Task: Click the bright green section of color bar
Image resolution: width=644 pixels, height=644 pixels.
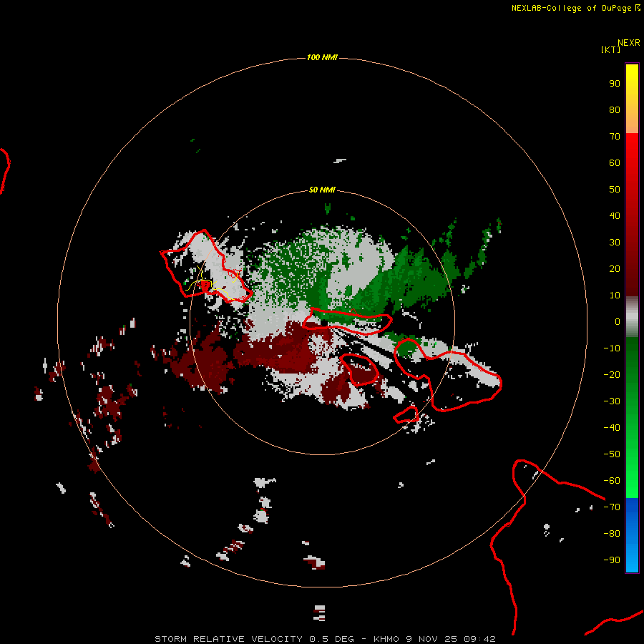Action: click(632, 472)
